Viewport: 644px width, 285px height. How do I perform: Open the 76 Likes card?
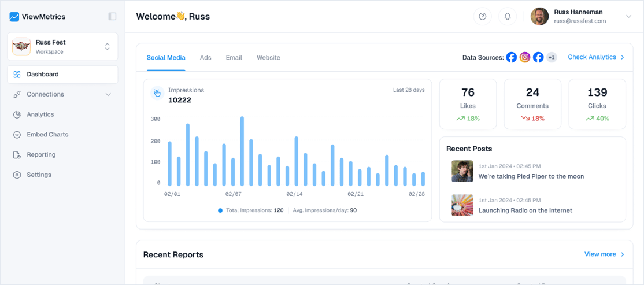(468, 104)
